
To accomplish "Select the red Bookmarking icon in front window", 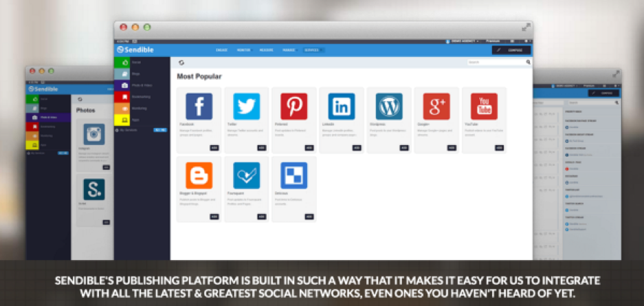I will [122, 97].
